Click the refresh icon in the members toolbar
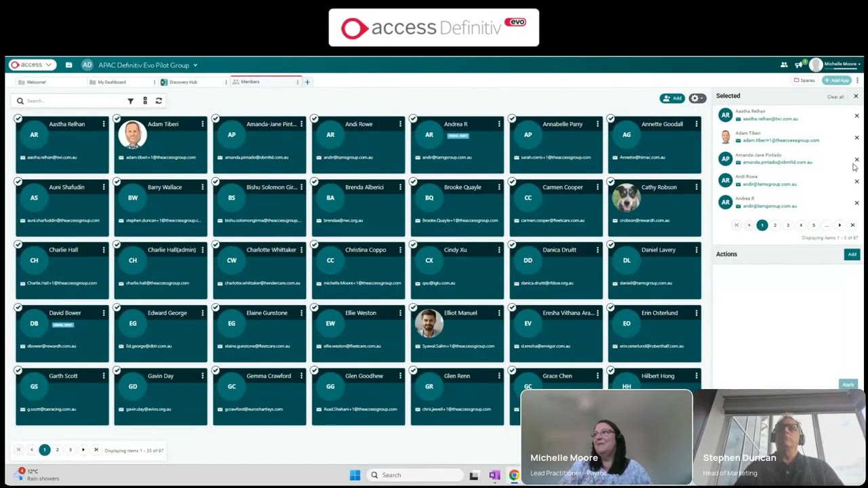868x488 pixels. click(159, 101)
